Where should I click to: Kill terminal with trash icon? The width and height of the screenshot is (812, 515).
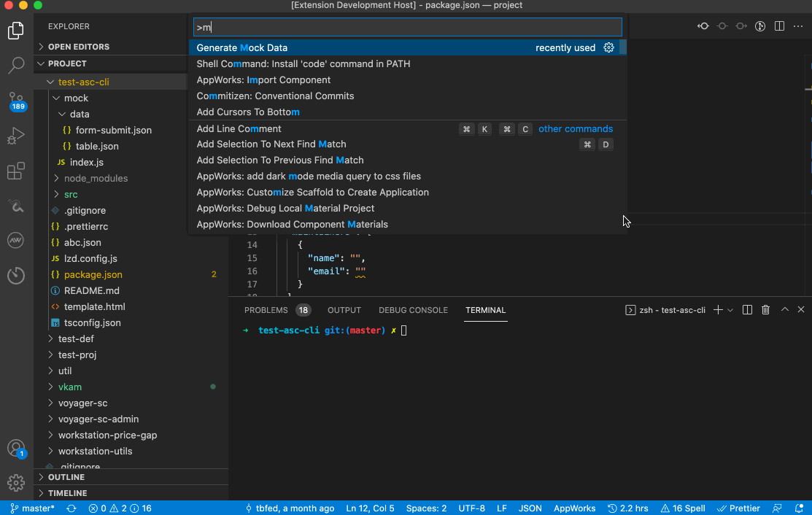pyautogui.click(x=766, y=310)
